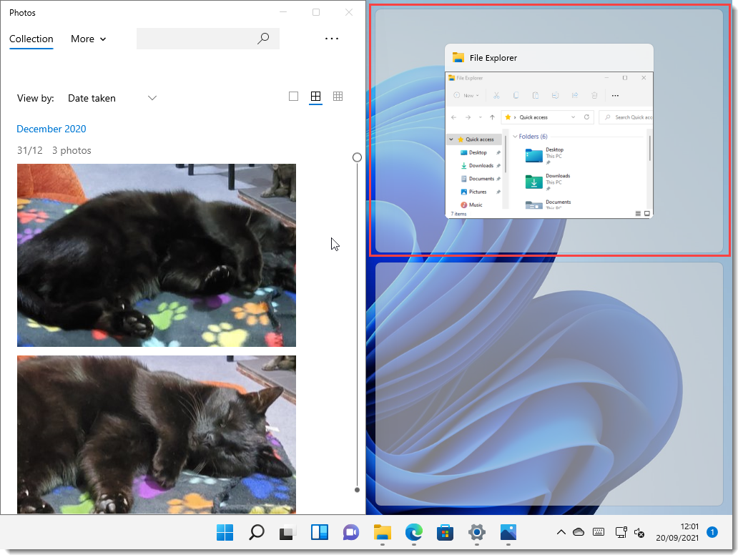
Task: Switch to the Collection tab
Action: 31,39
